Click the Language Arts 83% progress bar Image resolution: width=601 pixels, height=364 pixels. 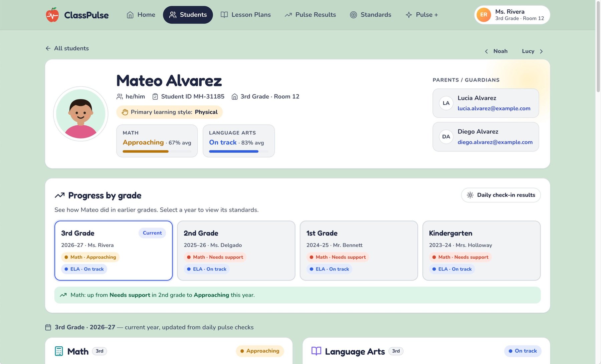click(x=238, y=151)
